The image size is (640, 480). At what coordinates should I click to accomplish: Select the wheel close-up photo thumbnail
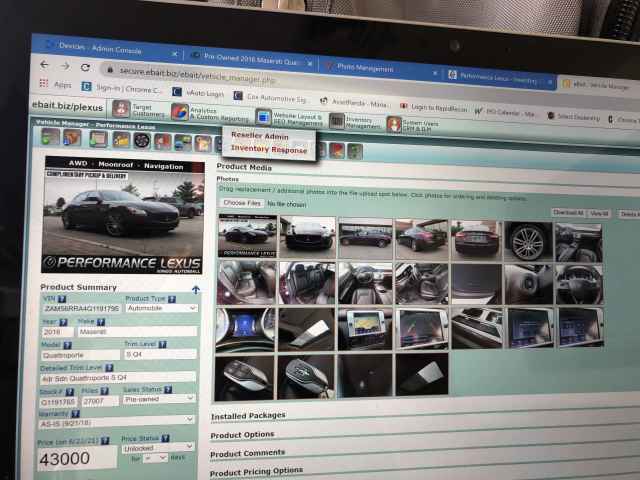[528, 242]
